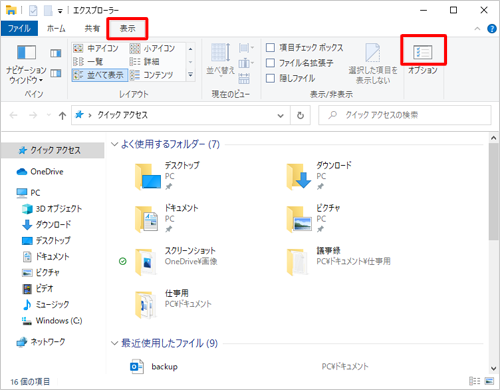The width and height of the screenshot is (500, 390).
Task: Click the vertical scrollbar thumb
Action: (x=493, y=192)
